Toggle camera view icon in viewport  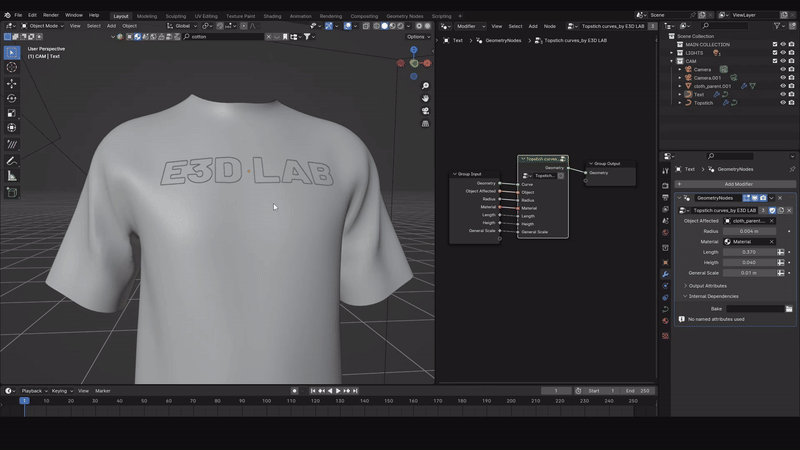(x=425, y=111)
